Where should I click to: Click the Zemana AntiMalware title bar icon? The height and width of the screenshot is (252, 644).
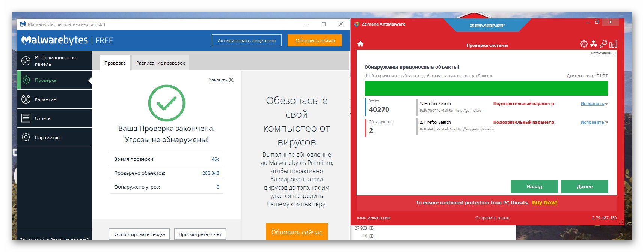(x=357, y=24)
